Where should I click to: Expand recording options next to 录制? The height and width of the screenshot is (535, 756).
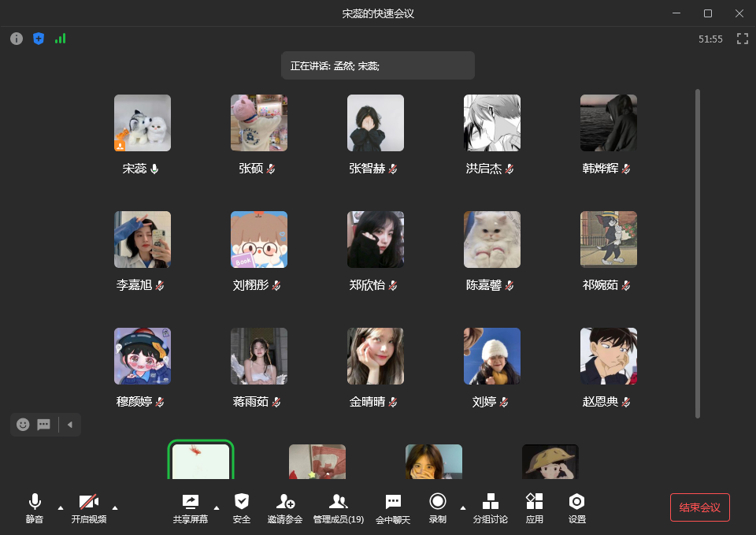click(x=463, y=508)
